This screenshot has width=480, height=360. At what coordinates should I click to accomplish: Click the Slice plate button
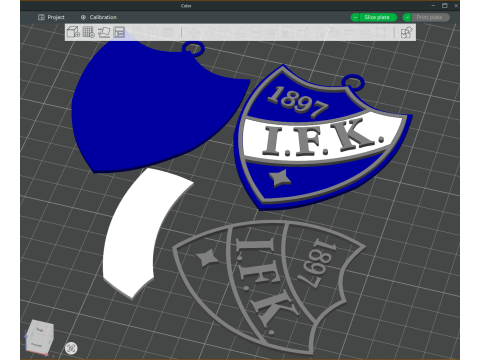(378, 17)
